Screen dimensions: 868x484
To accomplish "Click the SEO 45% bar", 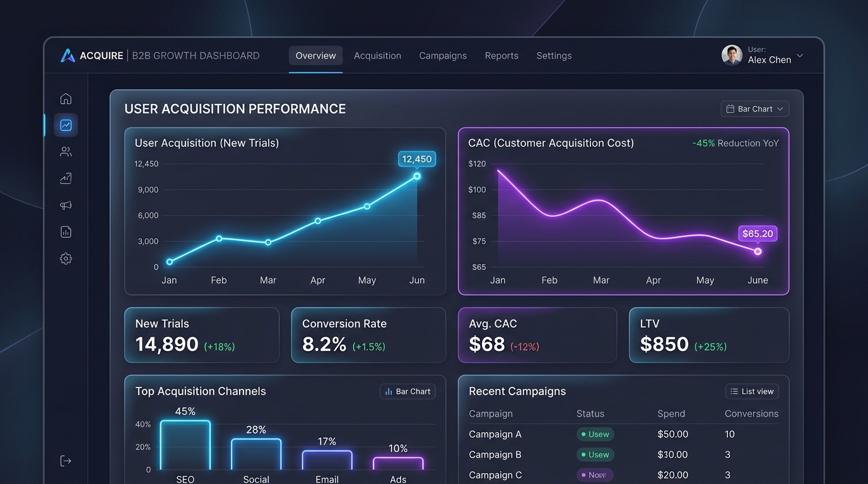I will [x=185, y=445].
